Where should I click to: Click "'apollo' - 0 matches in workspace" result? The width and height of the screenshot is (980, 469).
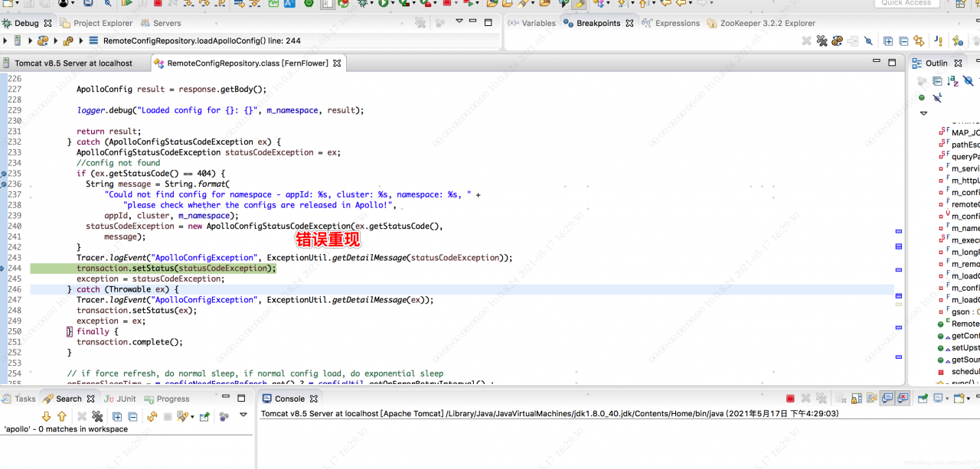coord(66,429)
